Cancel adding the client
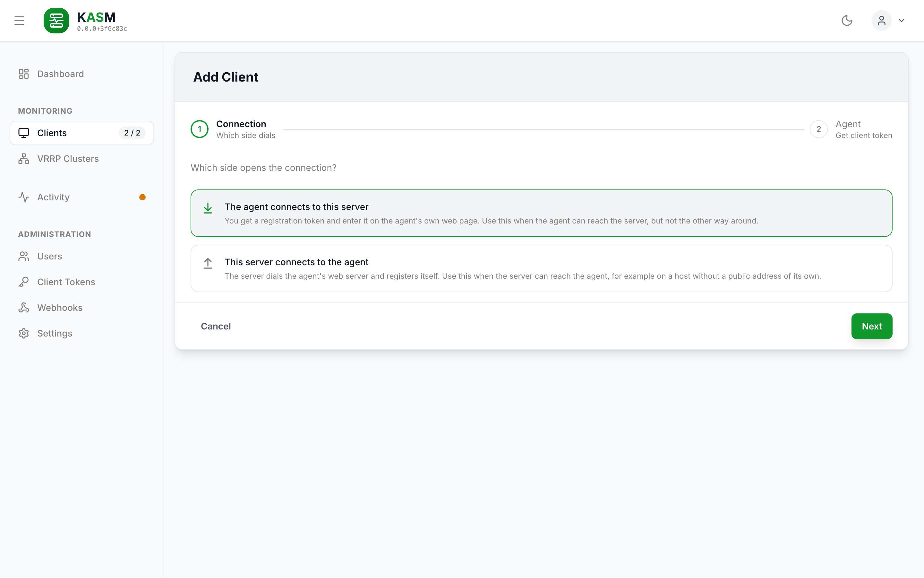 [216, 326]
